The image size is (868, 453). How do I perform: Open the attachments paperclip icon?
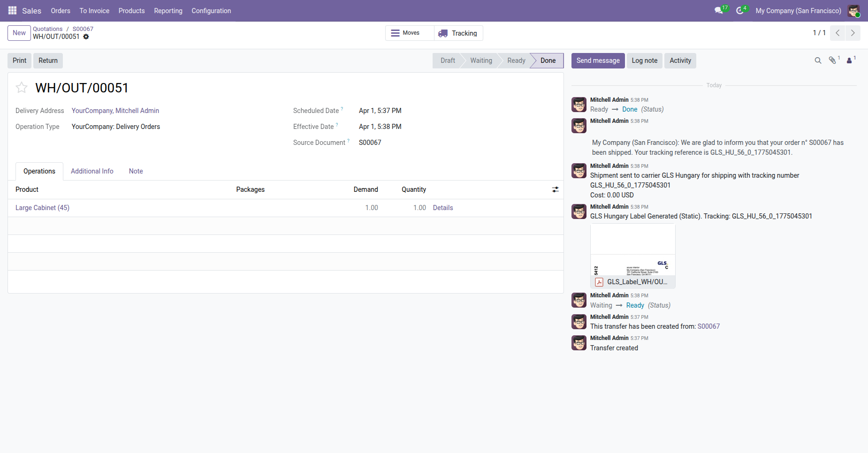(833, 60)
